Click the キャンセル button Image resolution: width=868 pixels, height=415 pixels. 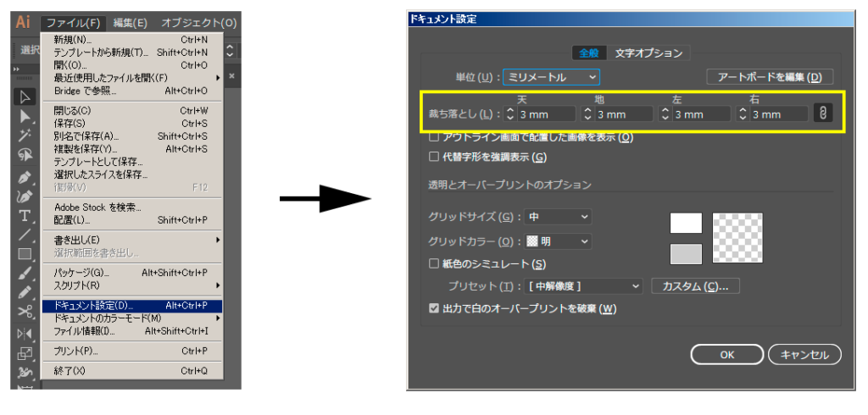pyautogui.click(x=805, y=355)
